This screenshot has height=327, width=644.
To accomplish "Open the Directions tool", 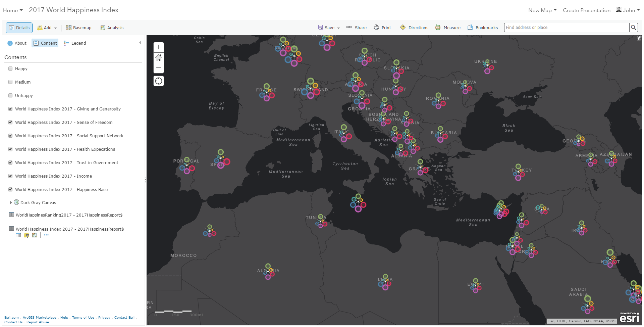I will click(x=414, y=28).
